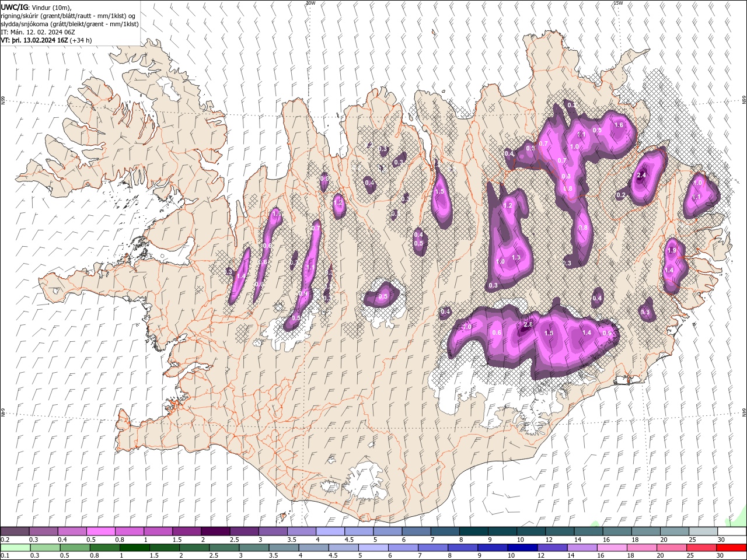747x560 pixels.
Task: Click the pale pink swatch at 16, lower row
Action: click(611, 548)
